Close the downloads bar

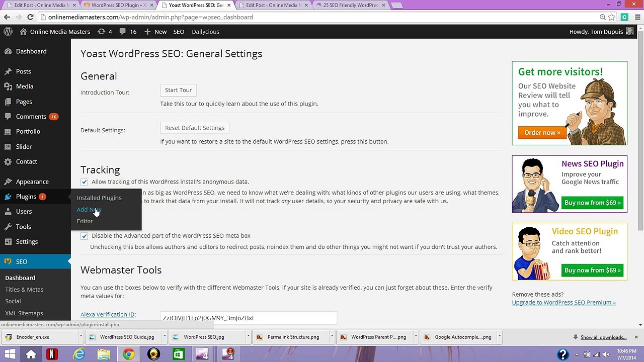[x=636, y=337]
